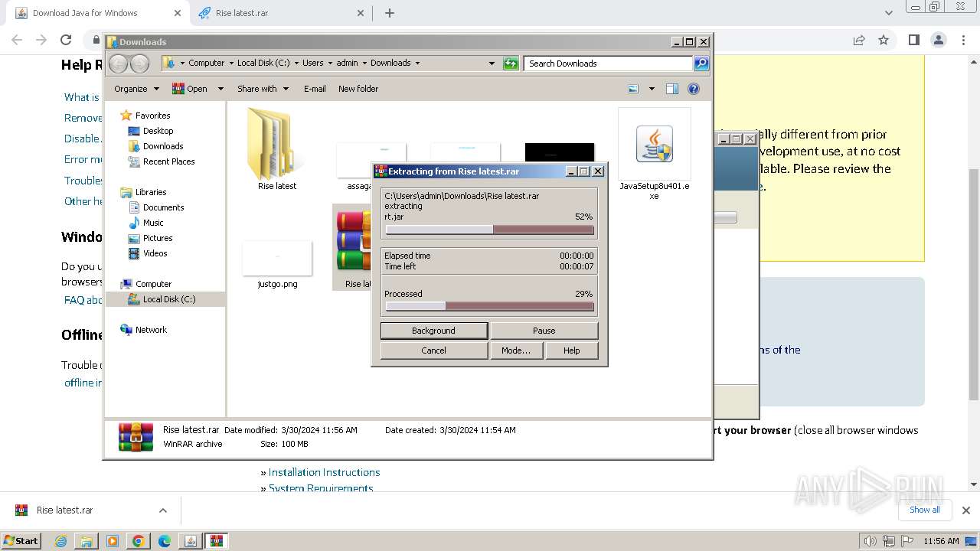Open Downloads in navigation pane
The image size is (980, 551).
coord(163,146)
